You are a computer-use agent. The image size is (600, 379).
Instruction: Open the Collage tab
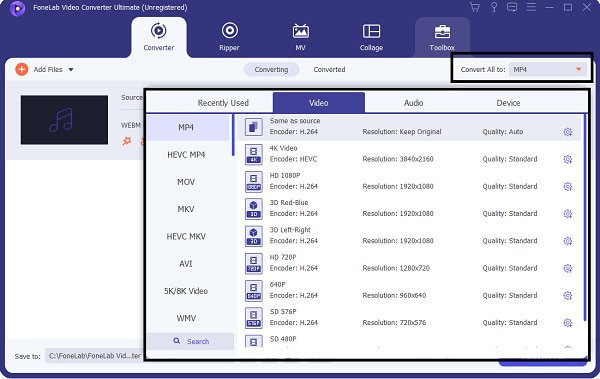point(371,37)
